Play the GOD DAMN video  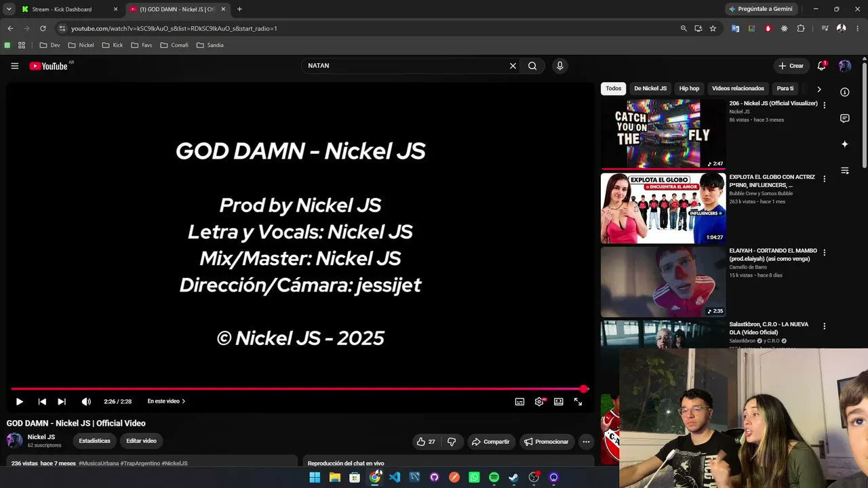coord(19,401)
